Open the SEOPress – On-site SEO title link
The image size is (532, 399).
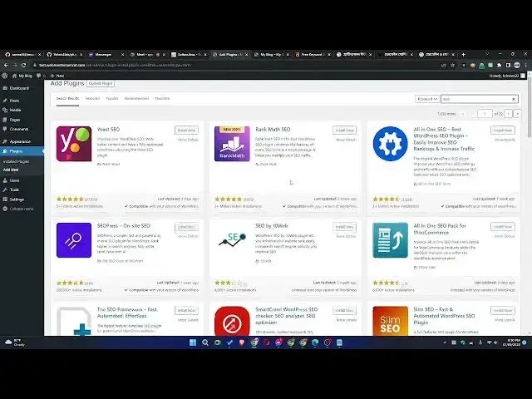[124, 226]
